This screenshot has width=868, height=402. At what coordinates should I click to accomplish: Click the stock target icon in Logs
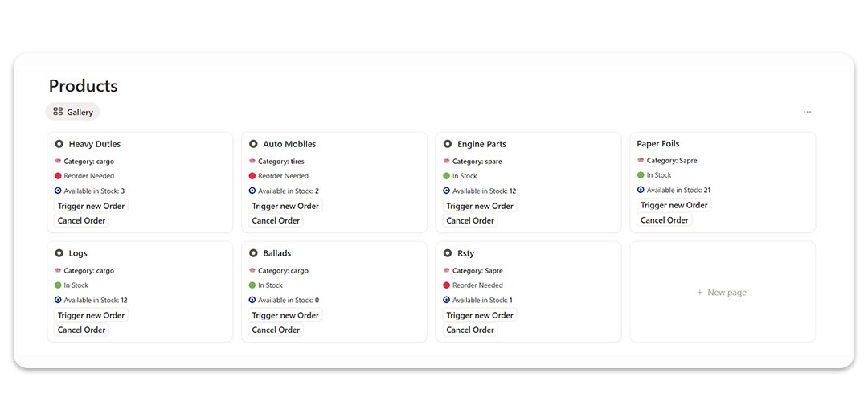(58, 300)
